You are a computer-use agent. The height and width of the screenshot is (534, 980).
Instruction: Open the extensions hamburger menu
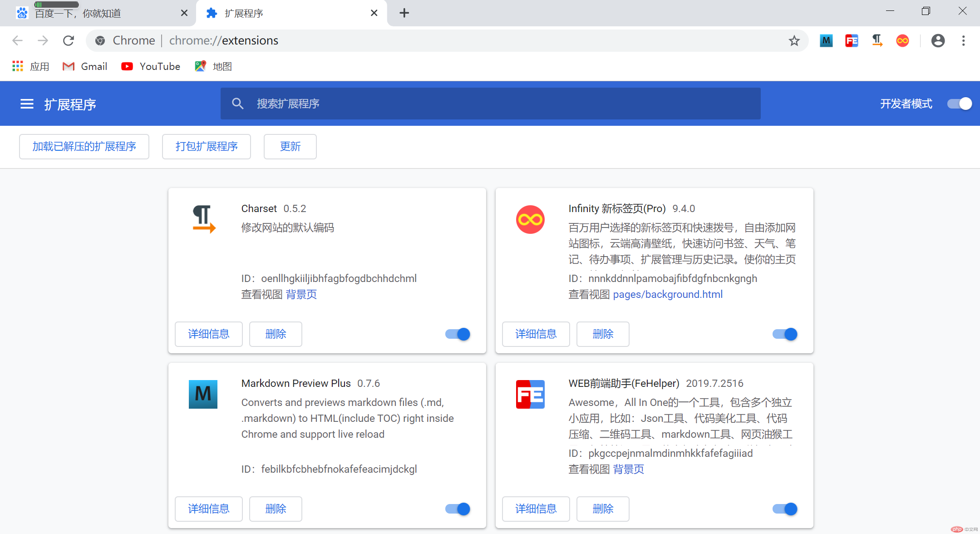point(27,104)
